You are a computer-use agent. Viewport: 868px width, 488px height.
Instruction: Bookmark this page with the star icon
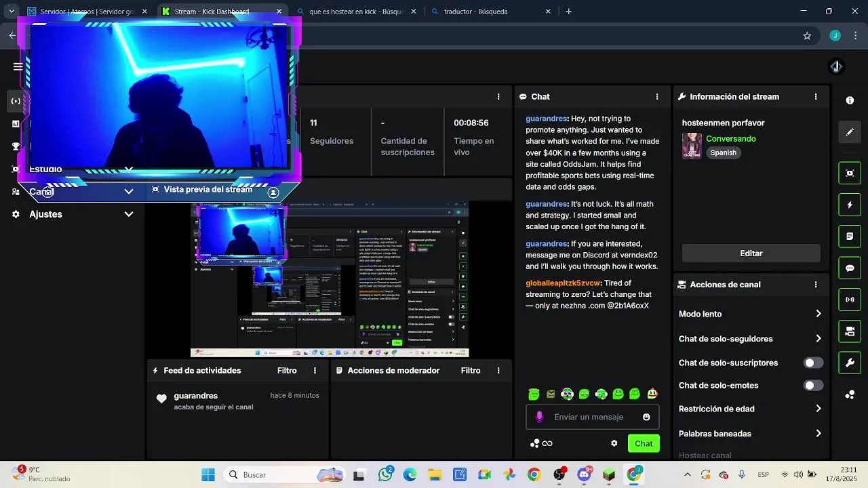coord(807,36)
